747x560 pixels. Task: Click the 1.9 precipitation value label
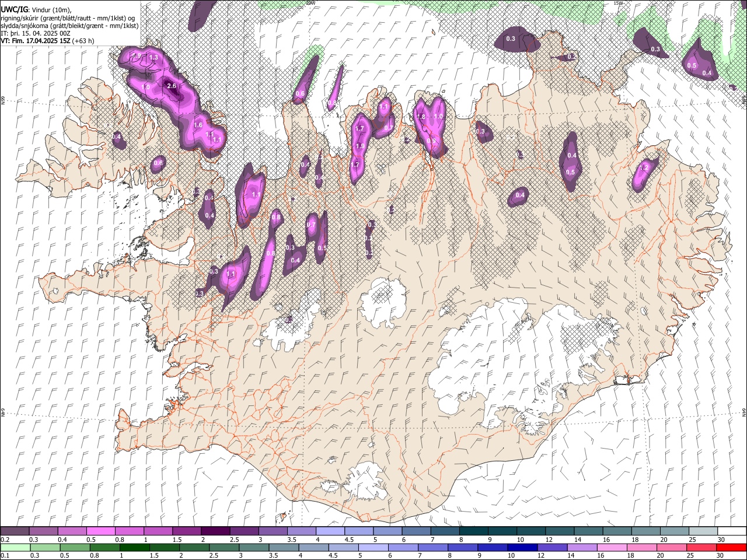360,146
